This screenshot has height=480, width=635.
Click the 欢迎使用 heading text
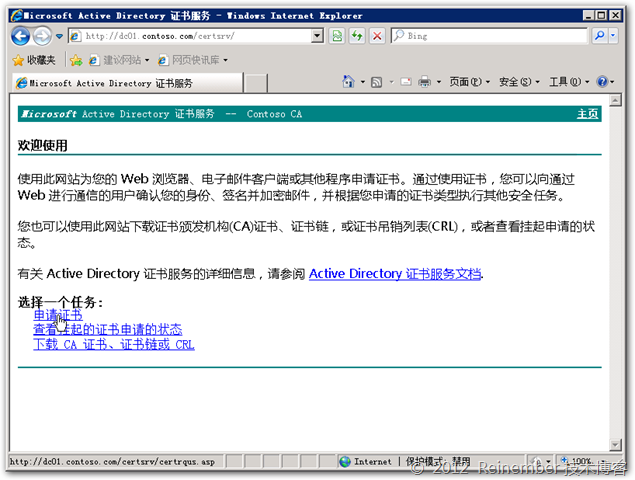(43, 145)
